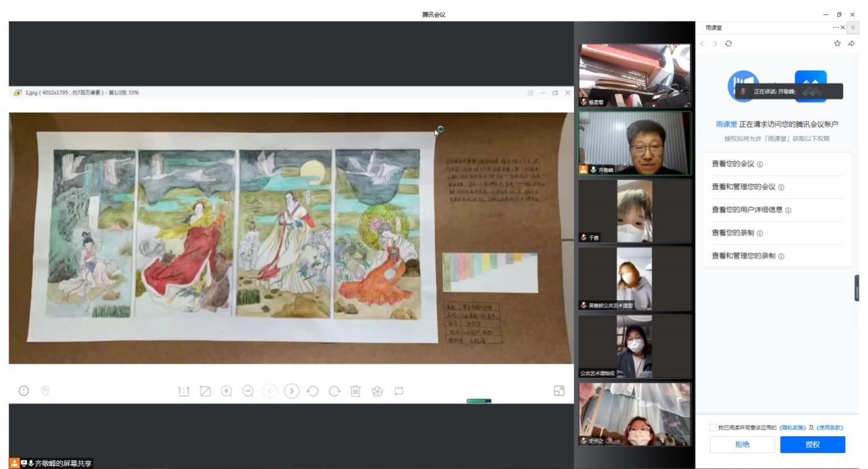868x469 pixels.
Task: Go back in 雨课堂 side panel
Action: [703, 43]
